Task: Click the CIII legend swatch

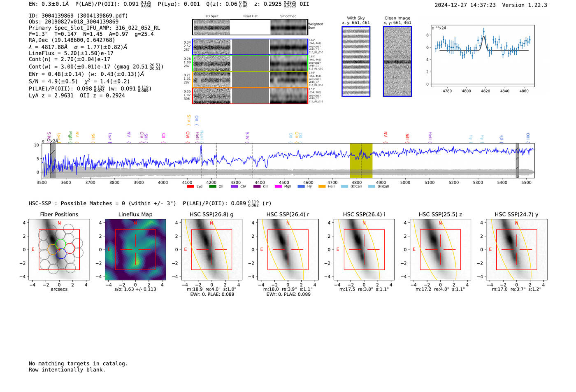Action: click(x=257, y=186)
